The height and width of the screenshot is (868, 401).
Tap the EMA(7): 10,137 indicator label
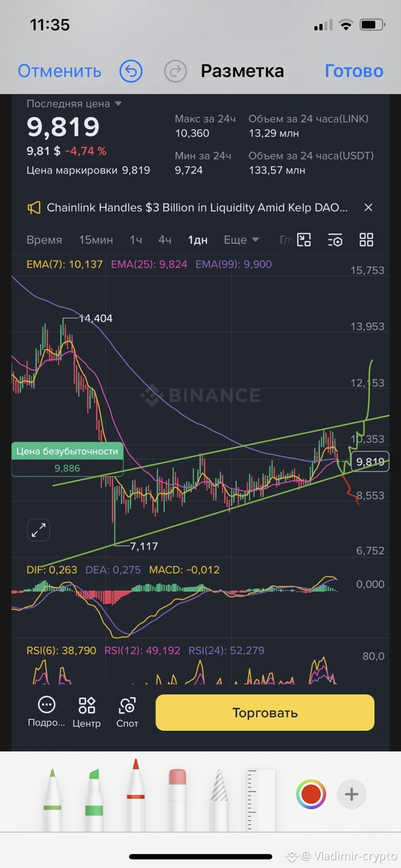coord(64,264)
